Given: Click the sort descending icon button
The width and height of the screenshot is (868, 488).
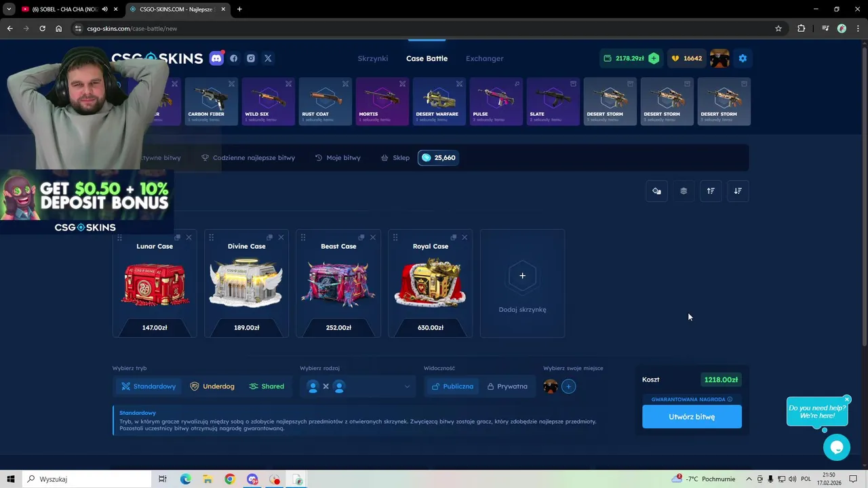Looking at the screenshot, I should point(738,191).
